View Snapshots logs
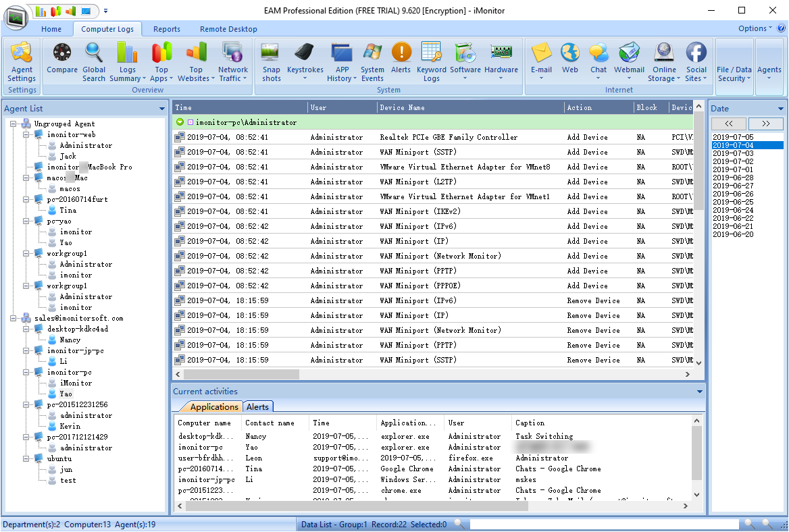 point(272,62)
